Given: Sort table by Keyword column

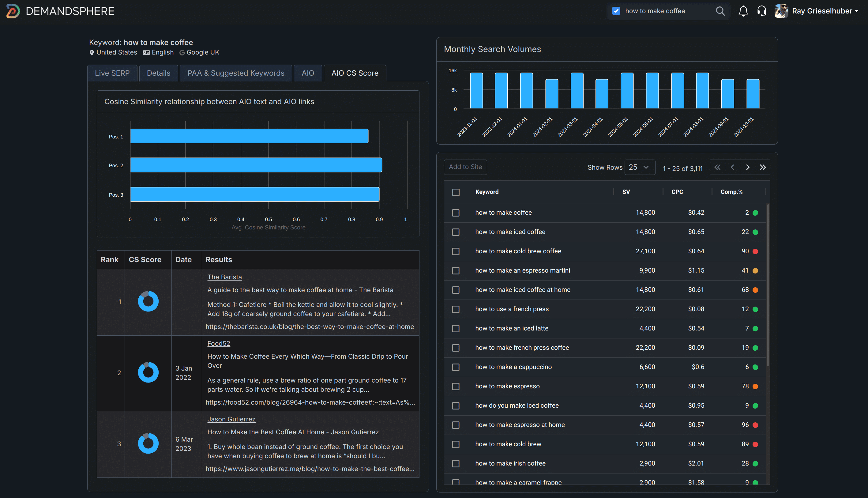Looking at the screenshot, I should [487, 192].
